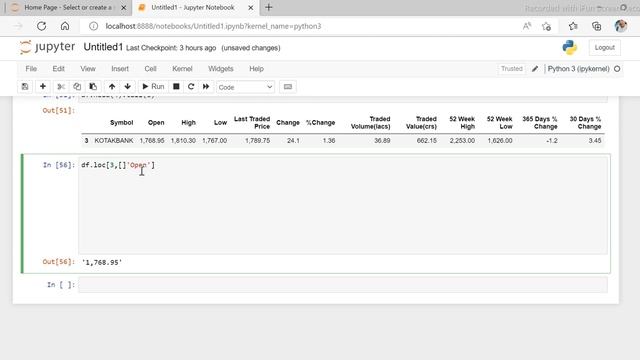Screen dimensions: 640x360
Task: Open the command palette keyboard icon
Action: 288,87
